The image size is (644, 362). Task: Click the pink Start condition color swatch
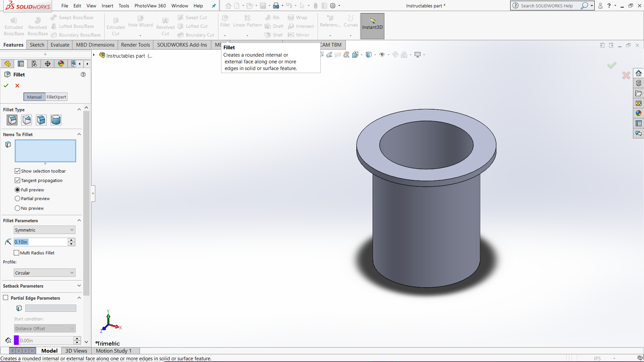coord(16,340)
